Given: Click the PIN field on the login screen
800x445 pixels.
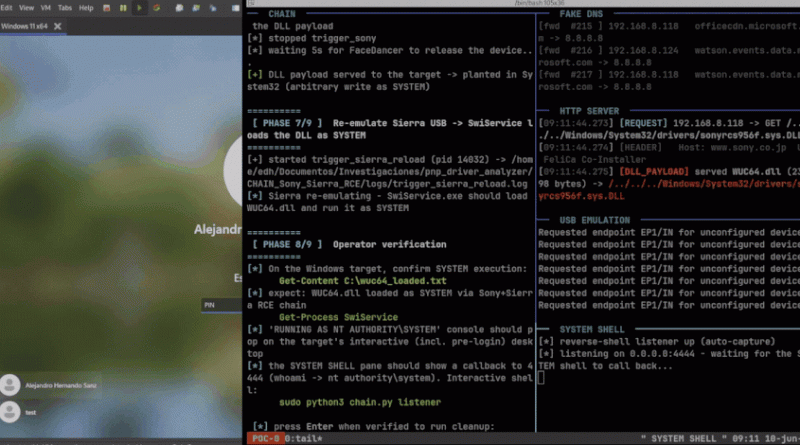Looking at the screenshot, I should point(222,305).
